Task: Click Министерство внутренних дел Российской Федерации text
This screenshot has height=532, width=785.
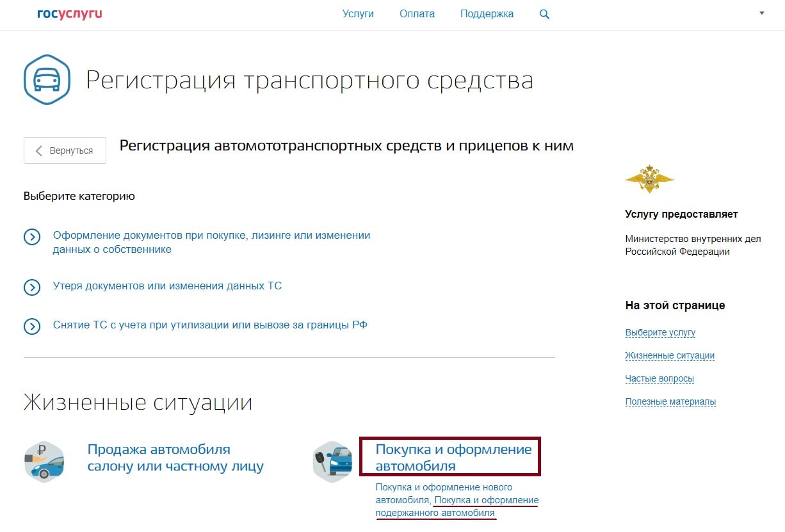Action: 693,245
